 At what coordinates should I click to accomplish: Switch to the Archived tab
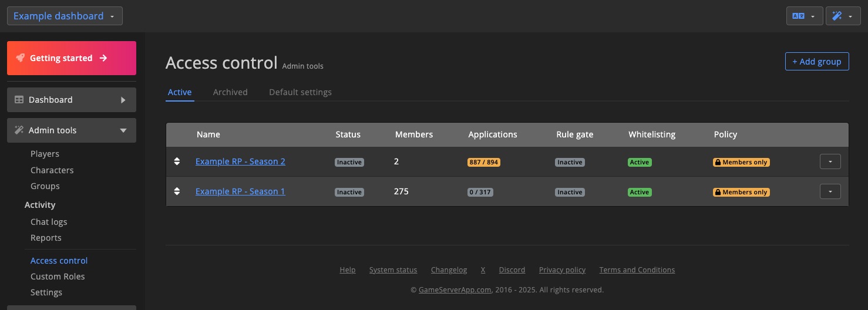[x=230, y=92]
